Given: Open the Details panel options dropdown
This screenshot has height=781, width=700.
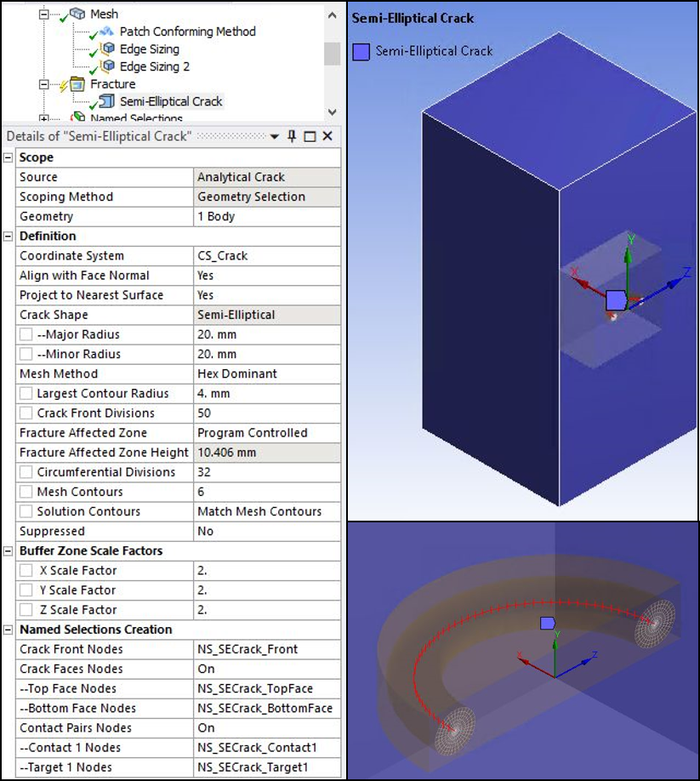Looking at the screenshot, I should pos(276,136).
